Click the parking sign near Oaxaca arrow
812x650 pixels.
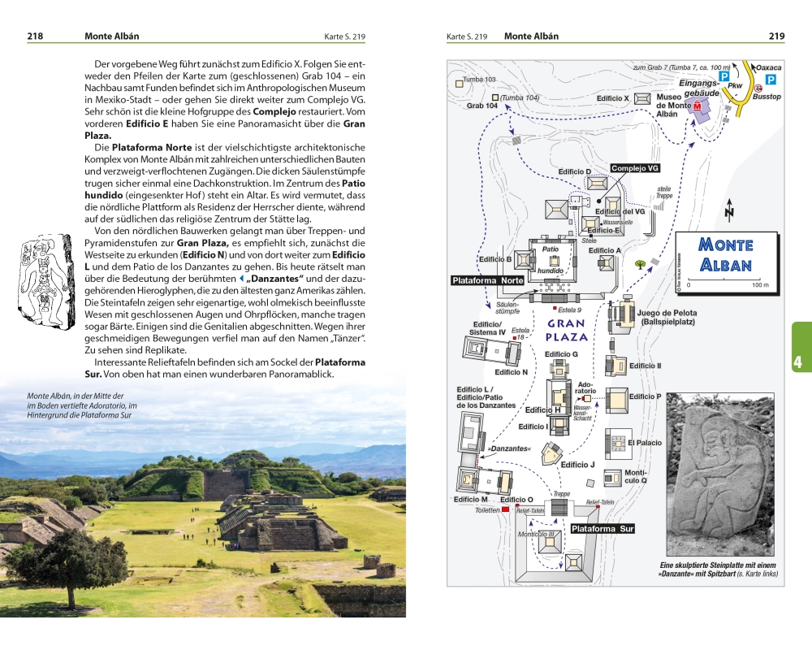tap(771, 79)
